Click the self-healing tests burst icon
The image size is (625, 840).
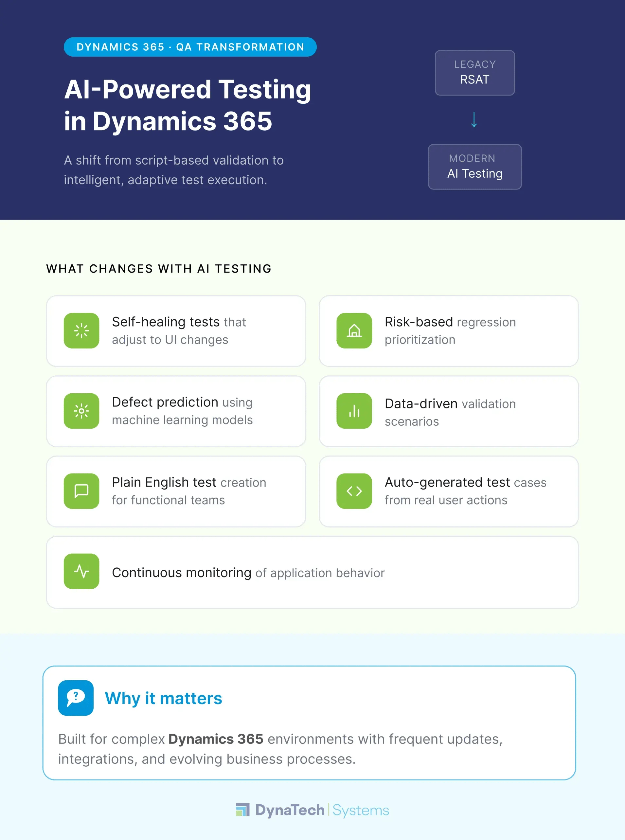click(81, 331)
